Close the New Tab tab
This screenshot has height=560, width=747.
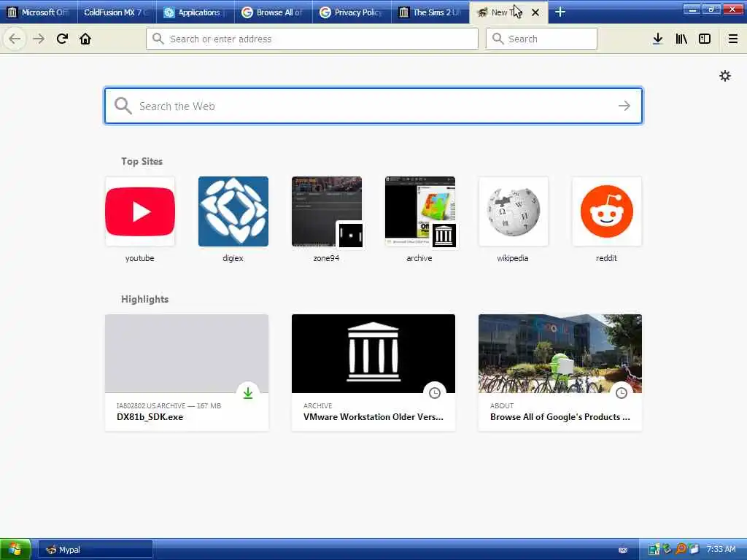pos(535,12)
